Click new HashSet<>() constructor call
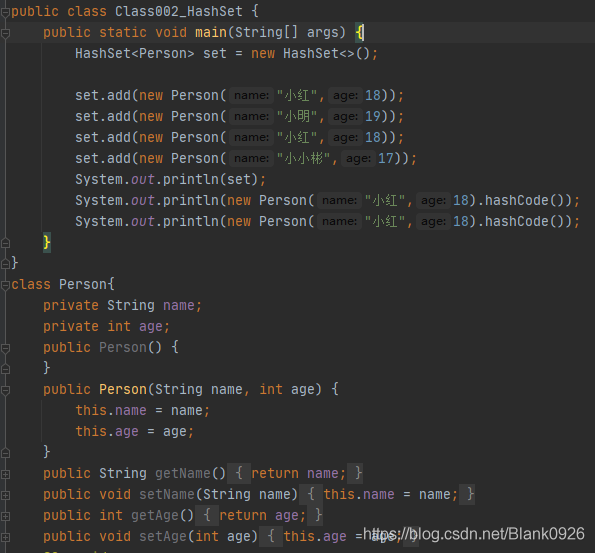The height and width of the screenshot is (553, 595). point(310,54)
